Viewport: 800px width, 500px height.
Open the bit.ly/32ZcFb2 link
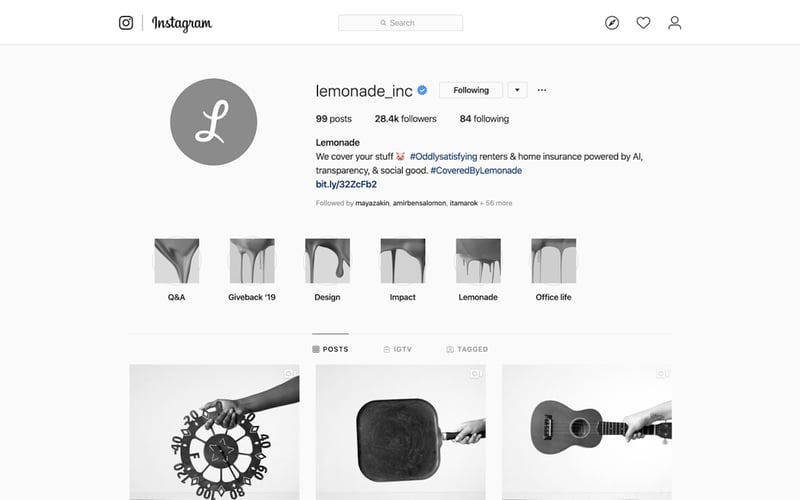click(x=346, y=184)
